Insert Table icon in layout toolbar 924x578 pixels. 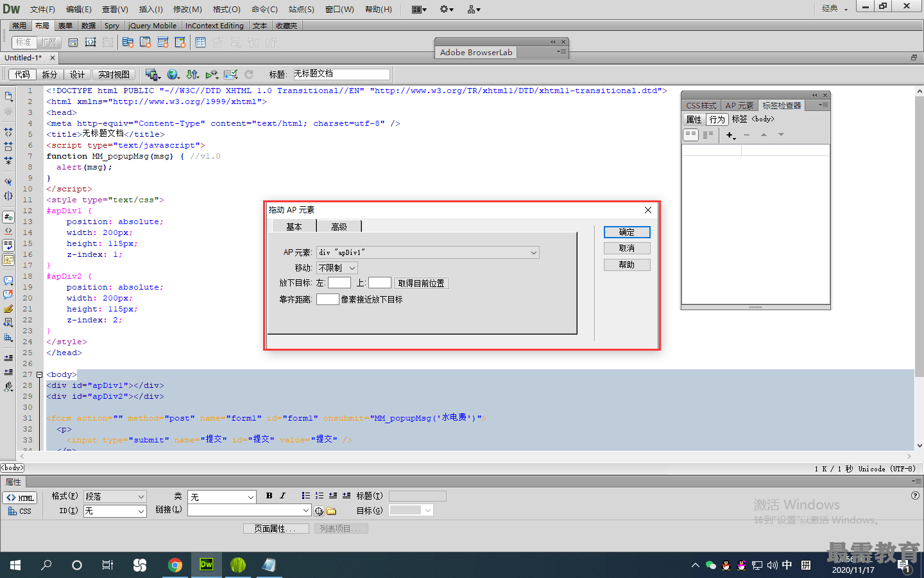[201, 42]
